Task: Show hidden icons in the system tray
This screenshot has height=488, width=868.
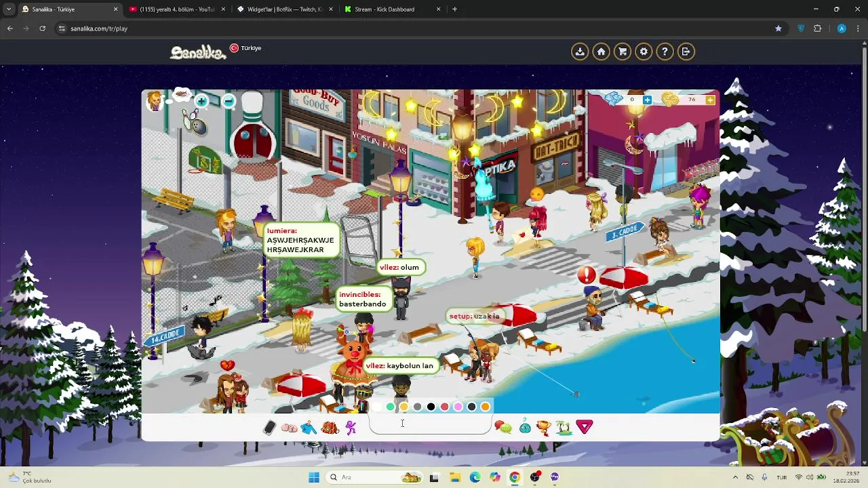Action: (736, 477)
